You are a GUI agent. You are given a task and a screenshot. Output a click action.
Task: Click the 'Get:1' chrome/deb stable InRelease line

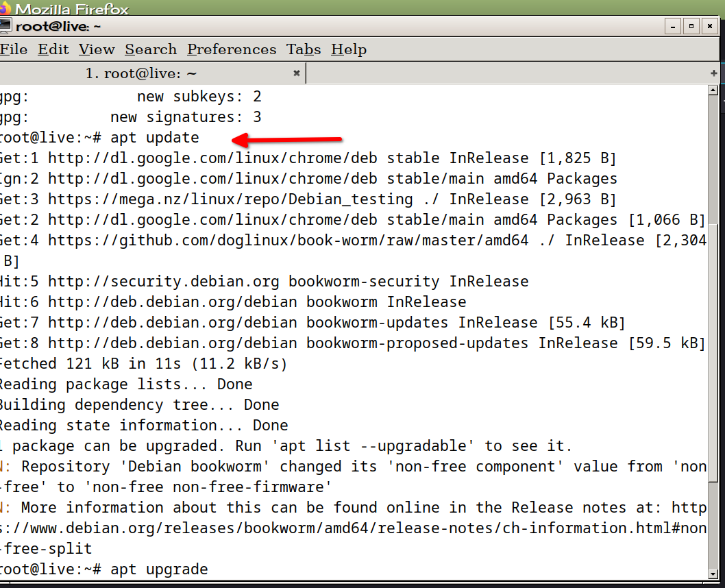click(308, 158)
